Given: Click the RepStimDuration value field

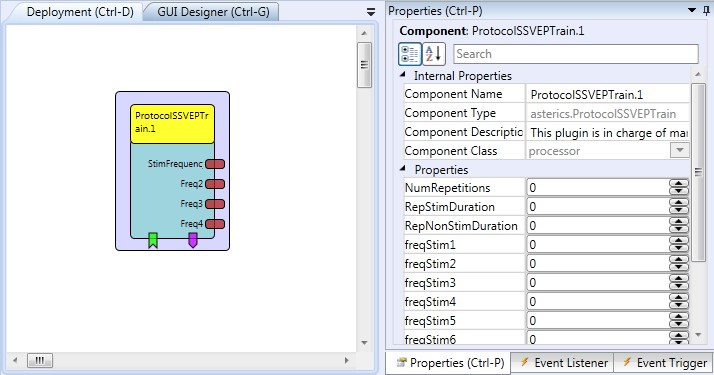Looking at the screenshot, I should coord(597,207).
